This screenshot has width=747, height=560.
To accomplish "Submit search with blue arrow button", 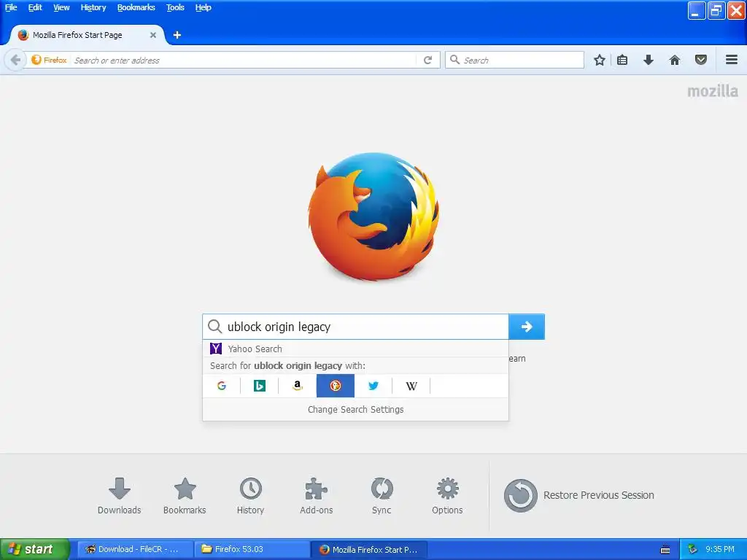I will coord(527,327).
